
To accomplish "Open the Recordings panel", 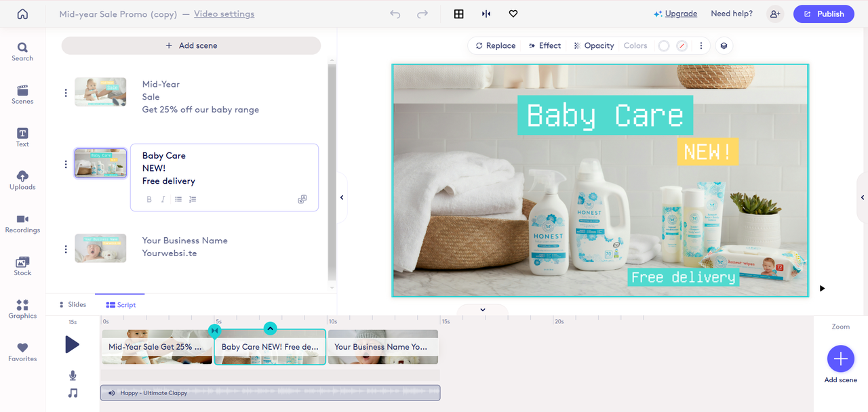I will point(22,224).
